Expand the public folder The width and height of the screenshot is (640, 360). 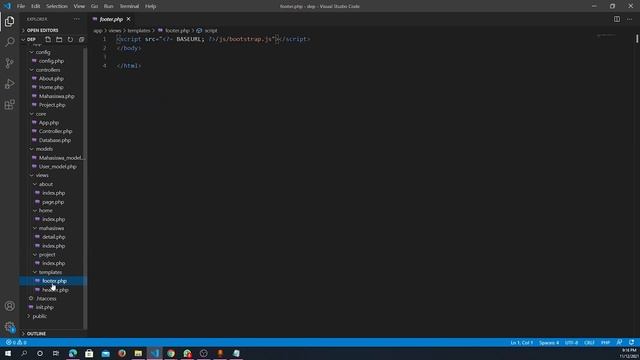[40, 316]
